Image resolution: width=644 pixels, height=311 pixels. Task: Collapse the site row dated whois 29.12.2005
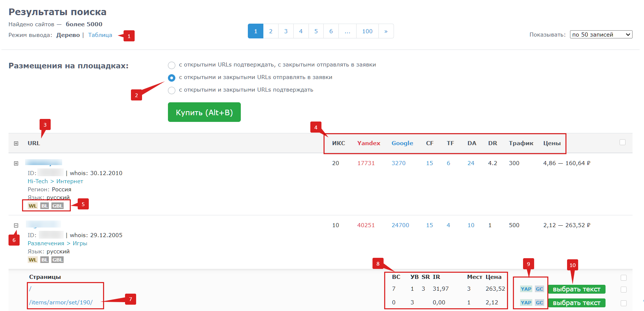(16, 225)
